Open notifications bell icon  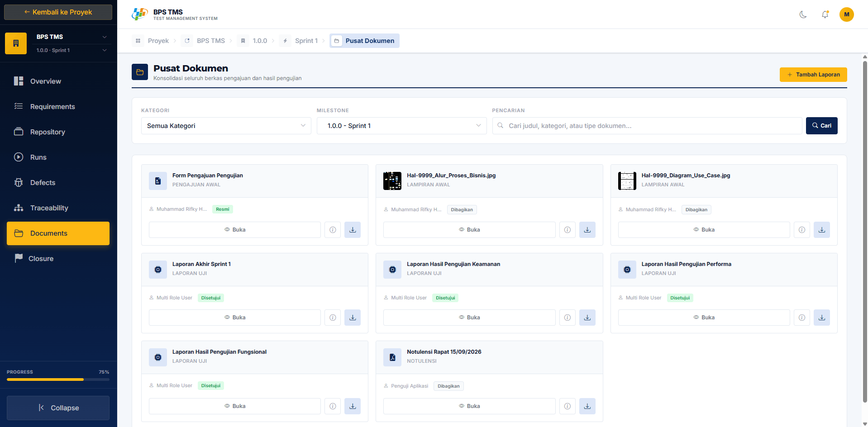(x=825, y=14)
